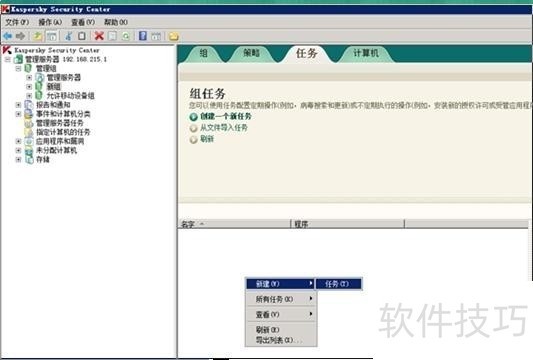Click the 管理服务器 192.168.215.1 server icon

tap(18, 59)
